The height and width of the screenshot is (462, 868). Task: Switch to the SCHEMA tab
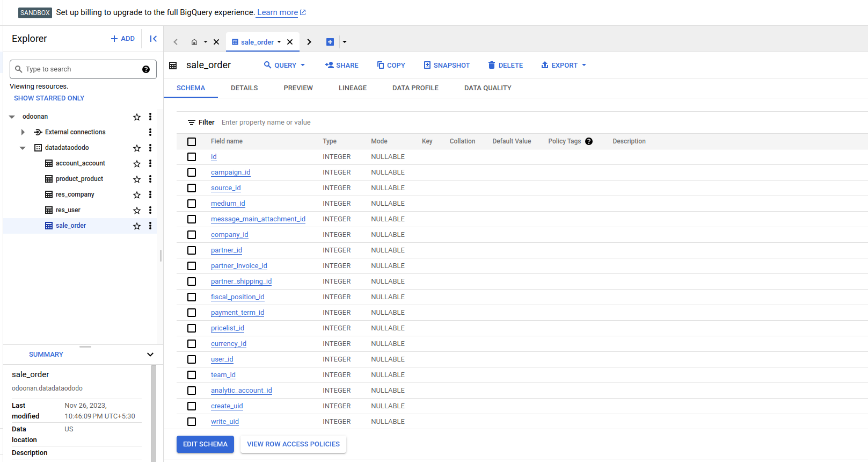coord(191,88)
